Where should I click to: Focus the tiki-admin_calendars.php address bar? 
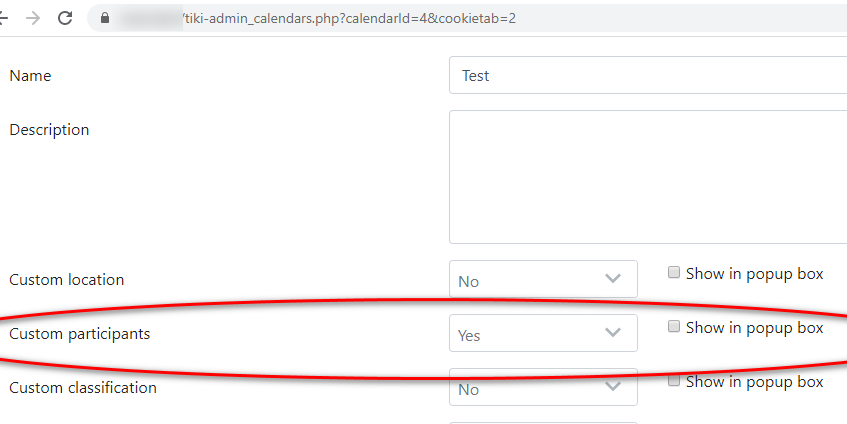(x=467, y=18)
